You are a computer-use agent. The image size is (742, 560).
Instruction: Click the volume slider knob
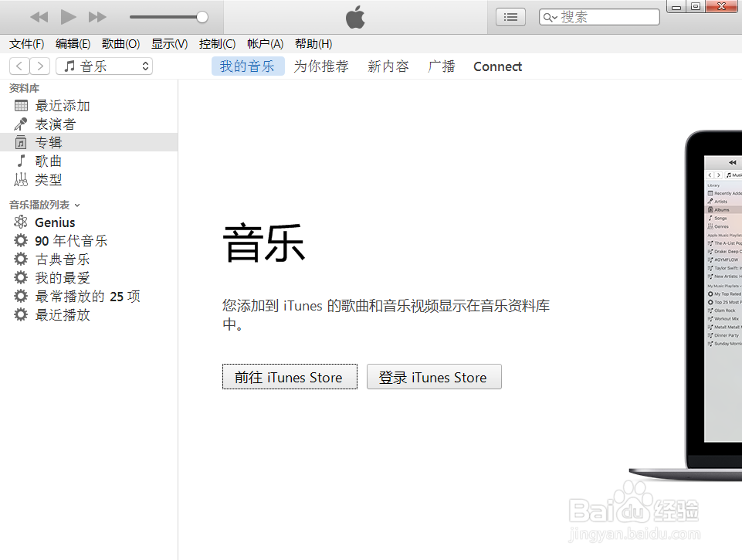click(x=202, y=17)
